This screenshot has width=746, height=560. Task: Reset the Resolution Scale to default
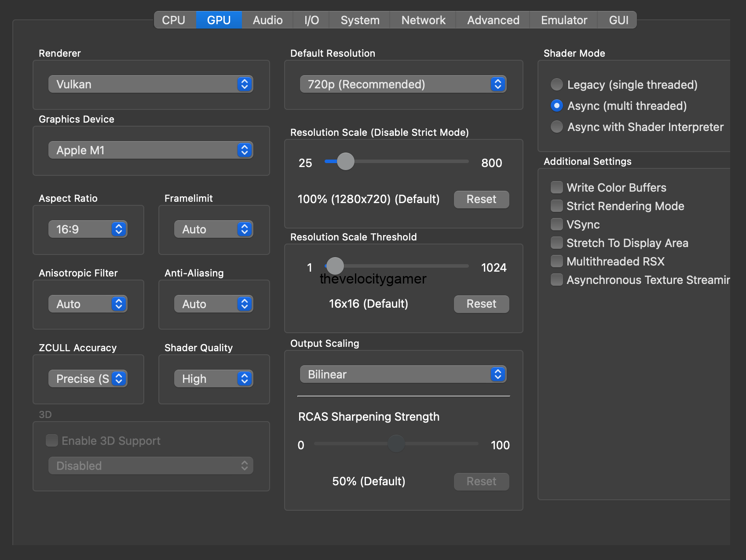pos(481,199)
